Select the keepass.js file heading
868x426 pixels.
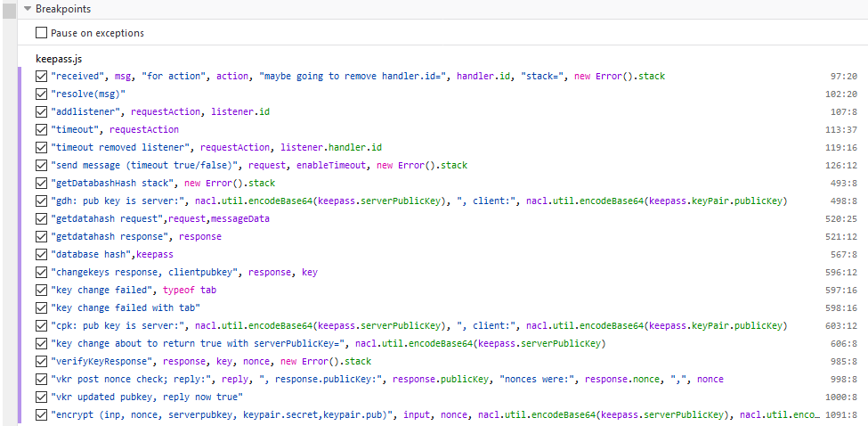point(59,58)
